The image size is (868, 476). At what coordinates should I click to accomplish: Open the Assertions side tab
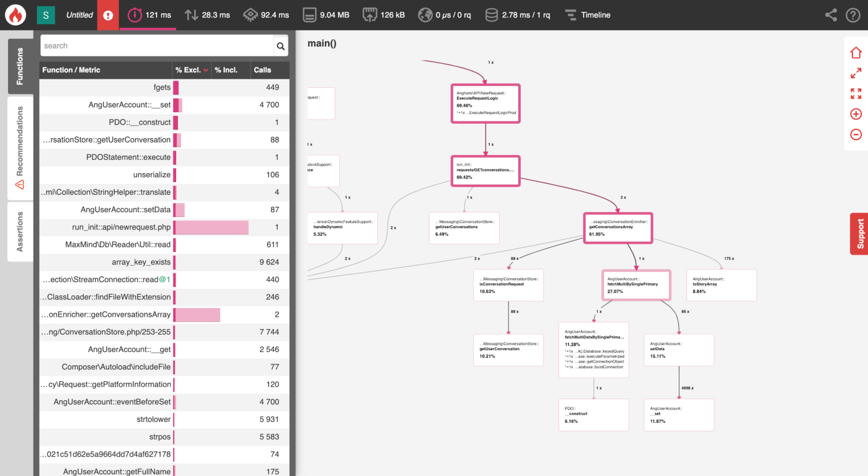20,231
